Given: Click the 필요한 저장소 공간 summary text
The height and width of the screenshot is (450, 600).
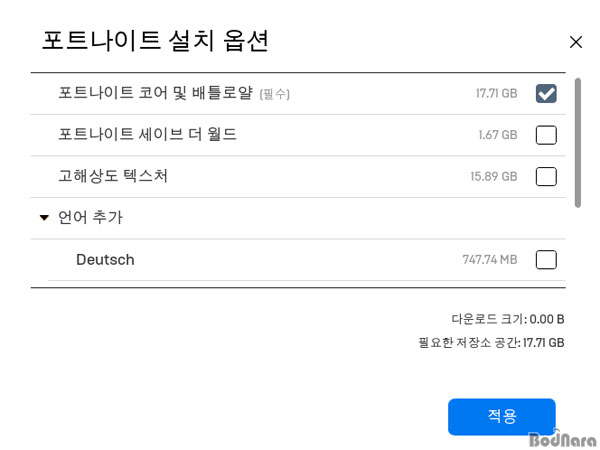Looking at the screenshot, I should point(491,342).
